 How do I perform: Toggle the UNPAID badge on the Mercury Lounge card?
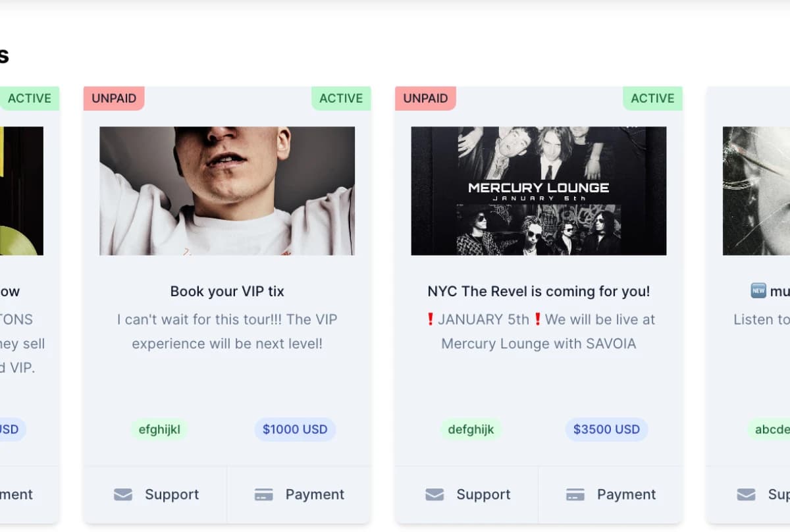tap(425, 97)
